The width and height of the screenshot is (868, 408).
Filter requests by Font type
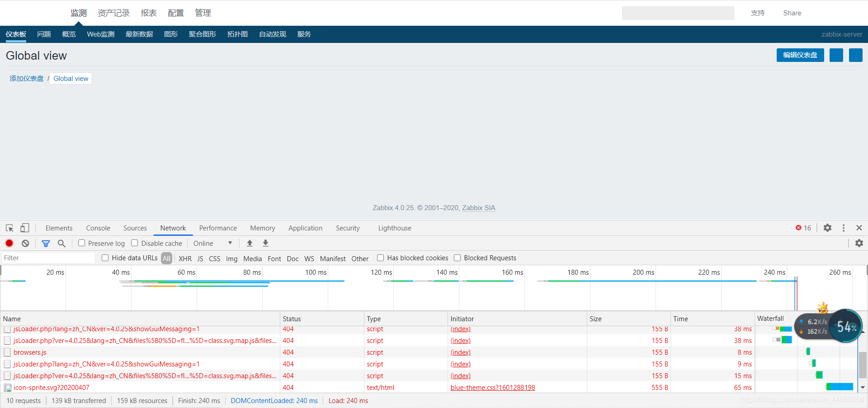(274, 258)
